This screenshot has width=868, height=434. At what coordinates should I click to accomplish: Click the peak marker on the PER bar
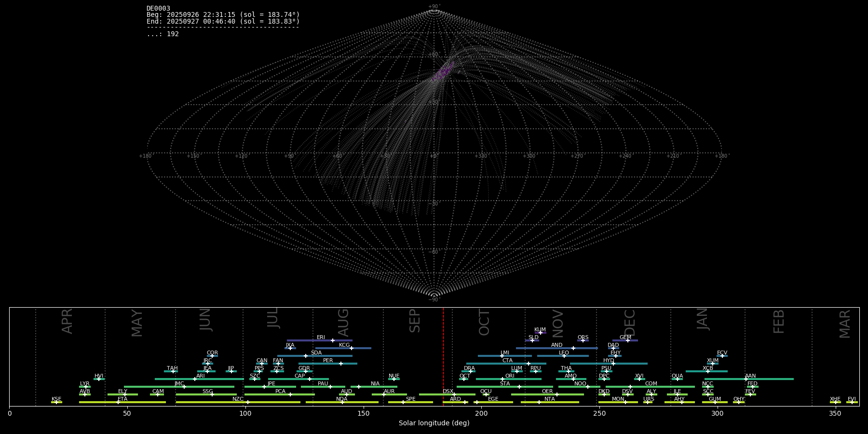[x=341, y=364]
